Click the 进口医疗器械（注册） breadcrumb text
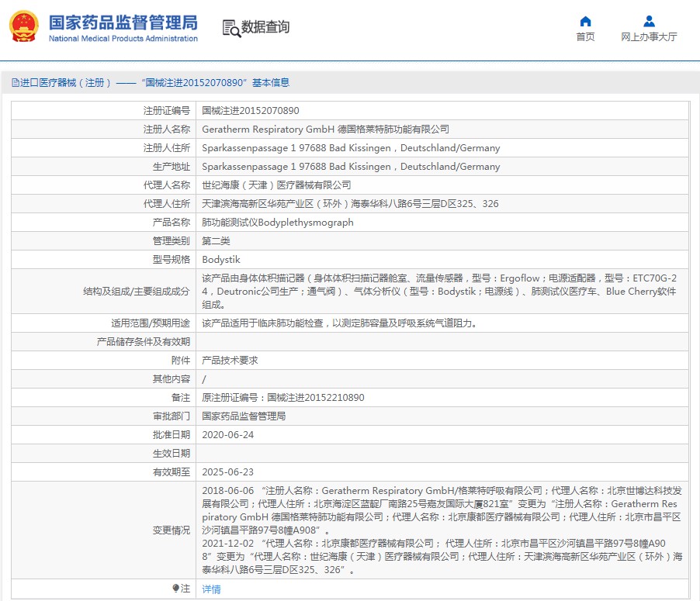Screen dimensions: 700x601 coord(66,82)
